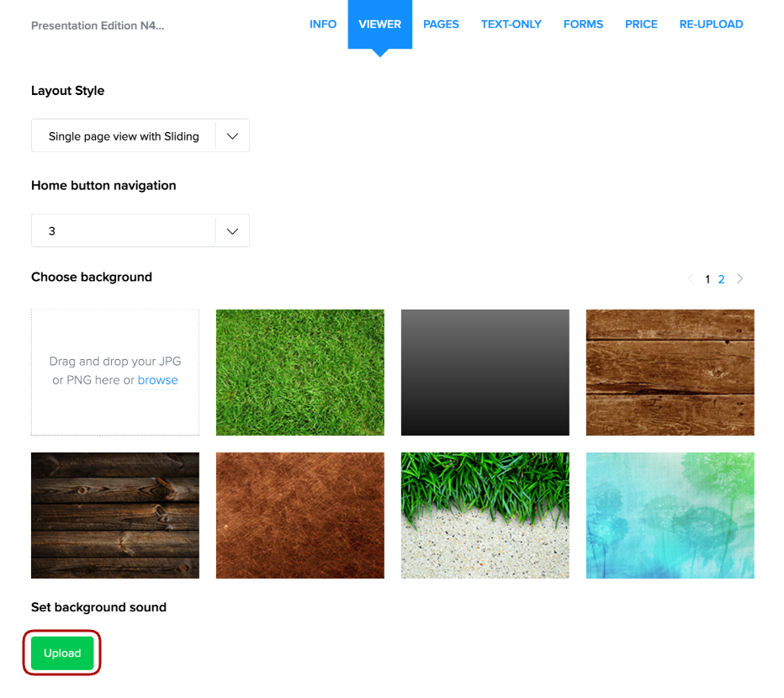Switch to the PAGES tab
This screenshot has height=698, width=784.
point(441,24)
